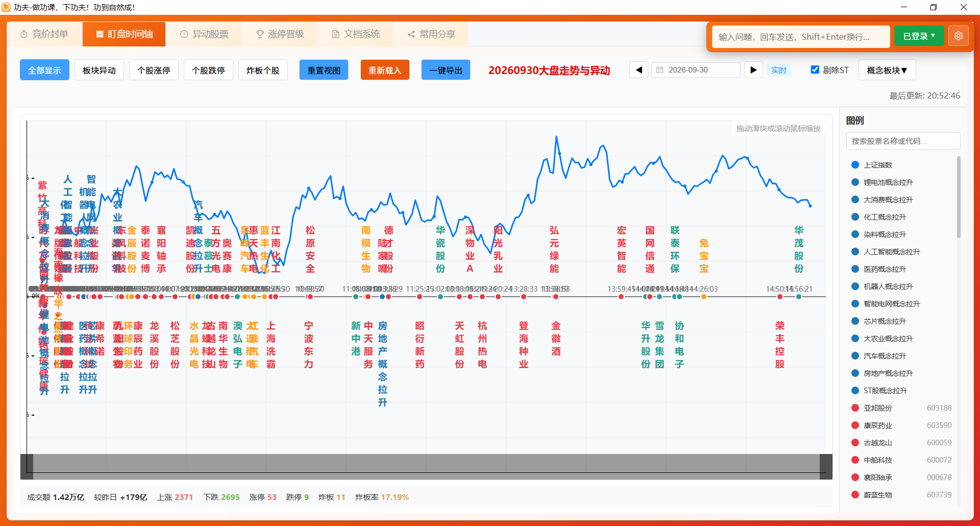This screenshot has width=980, height=526.
Task: Toggle 亚邦股份 legend dot
Action: coord(855,408)
